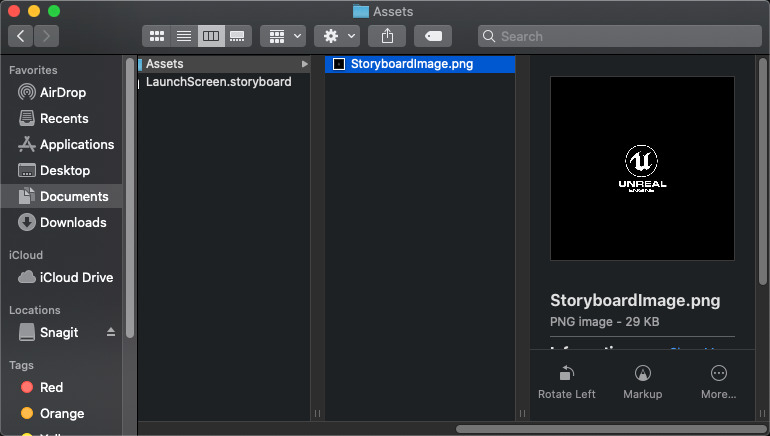Image resolution: width=770 pixels, height=436 pixels.
Task: Click the iCloud sidebar heading
Action: 26,255
